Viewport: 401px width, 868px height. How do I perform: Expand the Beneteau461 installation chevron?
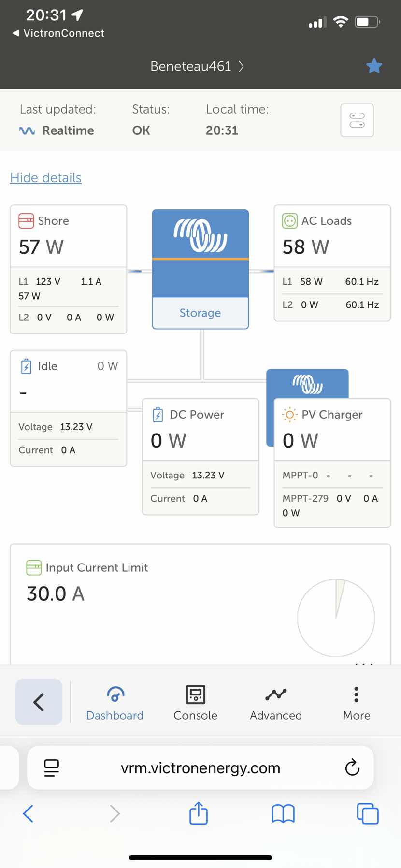point(241,66)
